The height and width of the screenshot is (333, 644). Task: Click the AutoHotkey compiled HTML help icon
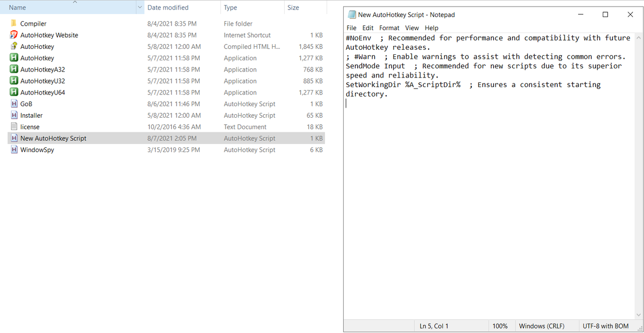click(14, 47)
